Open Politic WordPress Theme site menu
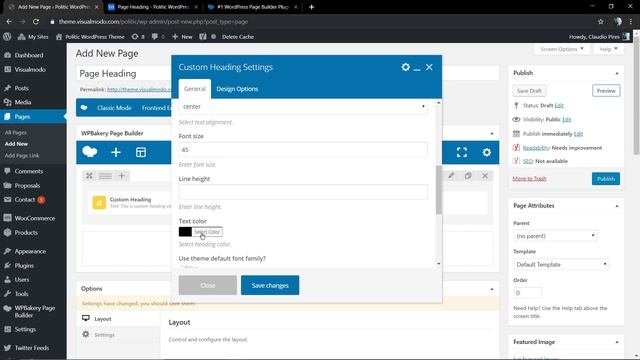Viewport: 640px width, 360px height. 90,36
